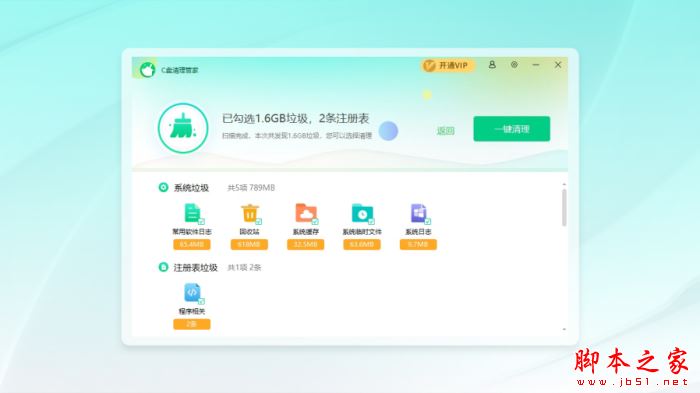Click the round broom cleaning icon
700x393 pixels.
click(183, 128)
